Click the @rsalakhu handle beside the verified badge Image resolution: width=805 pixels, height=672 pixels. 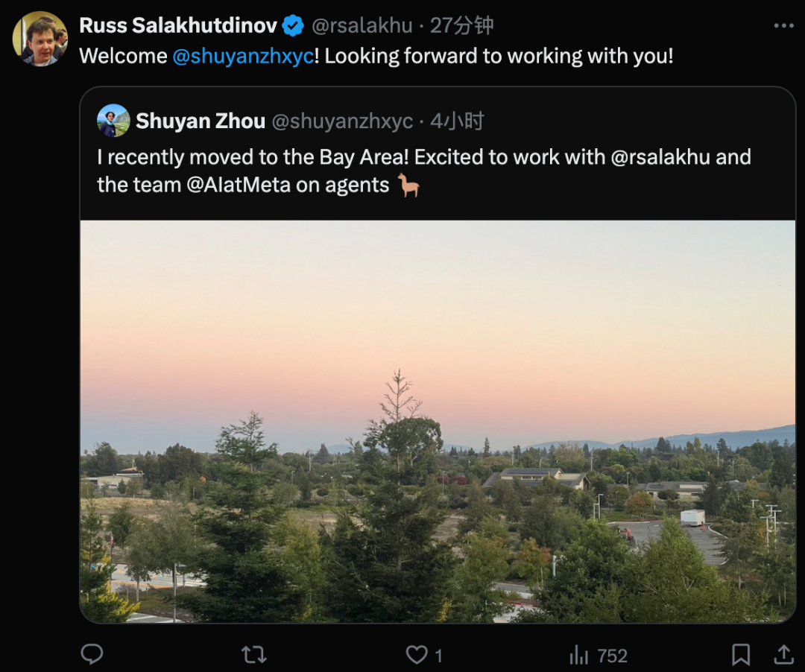[362, 26]
